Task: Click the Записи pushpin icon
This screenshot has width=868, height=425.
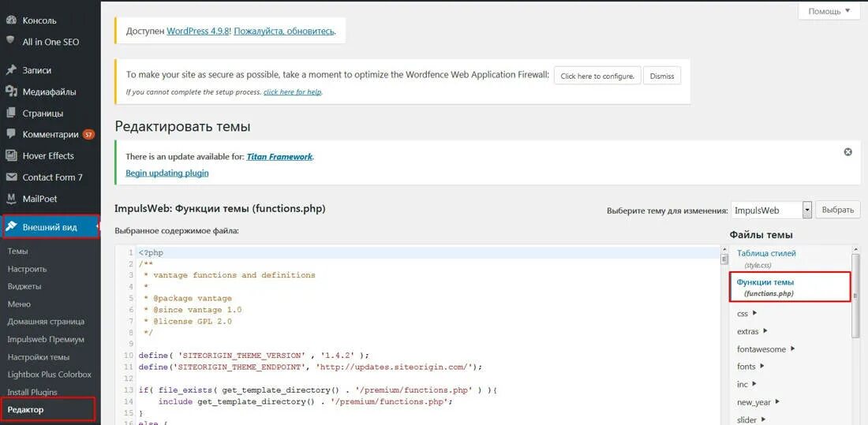Action: pyautogui.click(x=11, y=70)
